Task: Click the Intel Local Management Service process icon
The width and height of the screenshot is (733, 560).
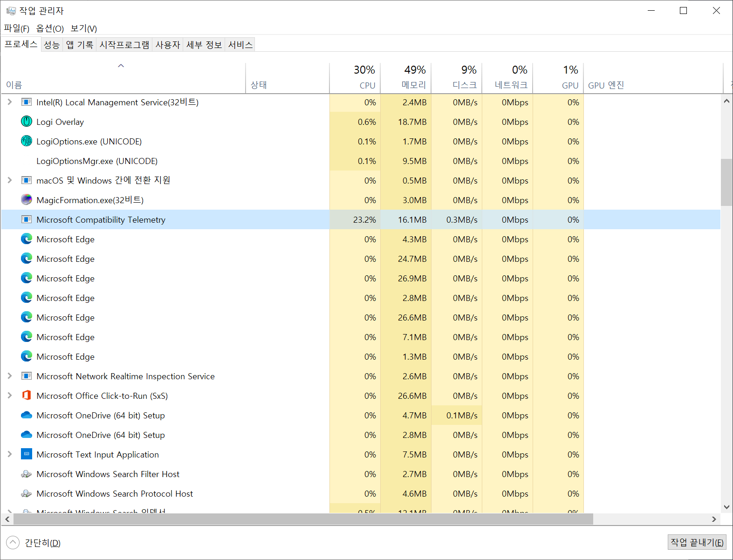Action: 27,102
